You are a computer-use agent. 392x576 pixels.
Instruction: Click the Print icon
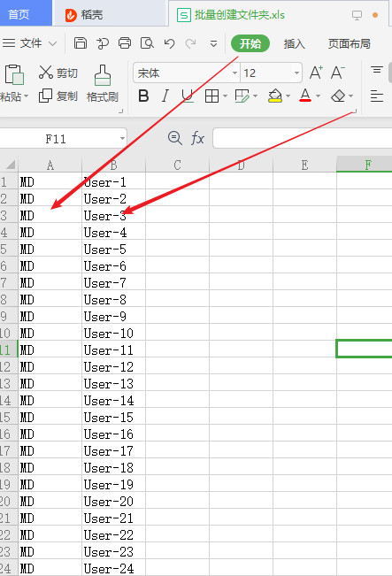tap(125, 43)
